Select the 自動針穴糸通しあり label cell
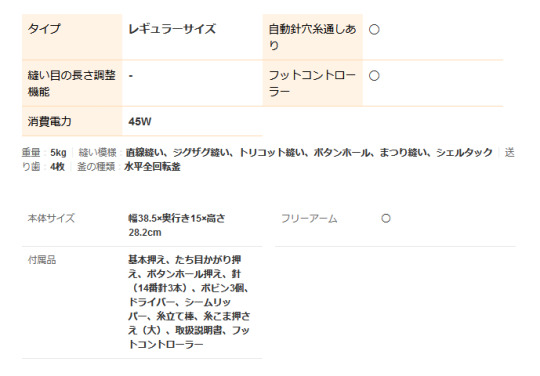The height and width of the screenshot is (376, 540). pos(312,37)
